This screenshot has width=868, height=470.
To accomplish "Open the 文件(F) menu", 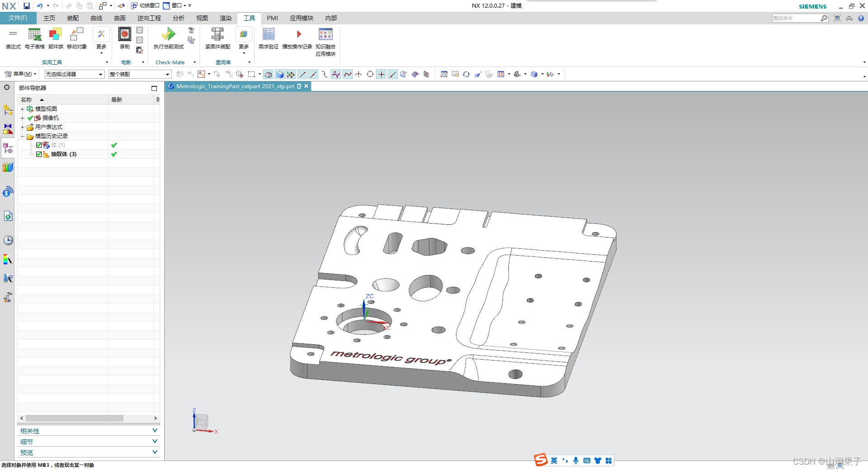I will [x=18, y=18].
